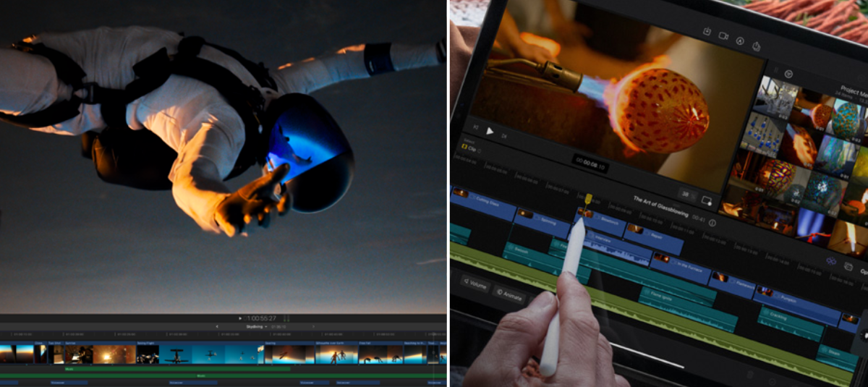Click the voiceover circle icon in toolbar
The width and height of the screenshot is (868, 387).
point(740,40)
